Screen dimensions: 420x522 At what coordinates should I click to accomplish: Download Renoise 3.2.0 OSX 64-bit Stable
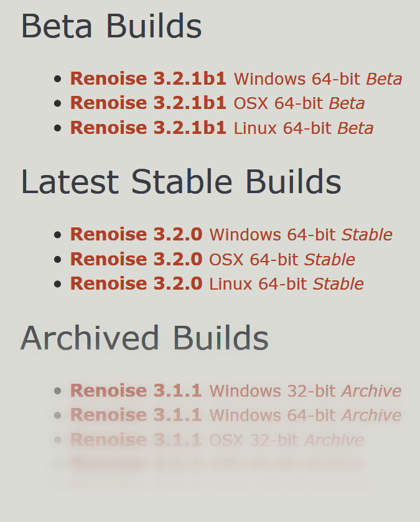coord(213,259)
